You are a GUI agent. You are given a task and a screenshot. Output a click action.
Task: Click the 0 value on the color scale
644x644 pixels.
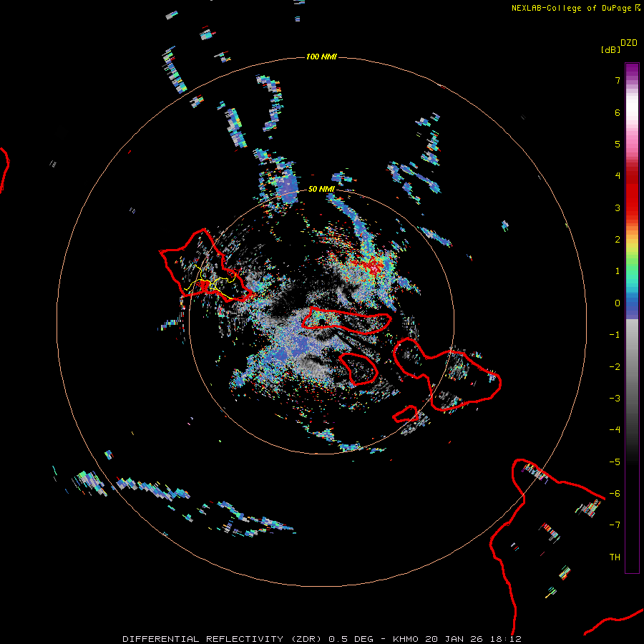pyautogui.click(x=618, y=303)
